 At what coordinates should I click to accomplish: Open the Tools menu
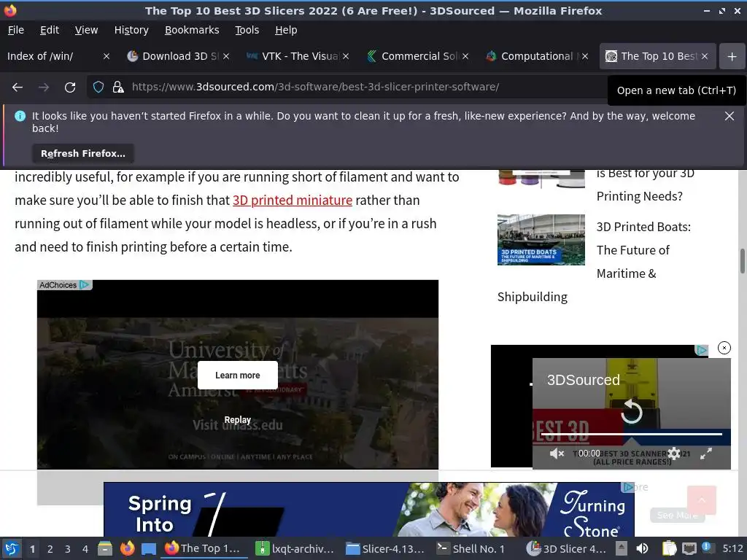[x=247, y=30]
